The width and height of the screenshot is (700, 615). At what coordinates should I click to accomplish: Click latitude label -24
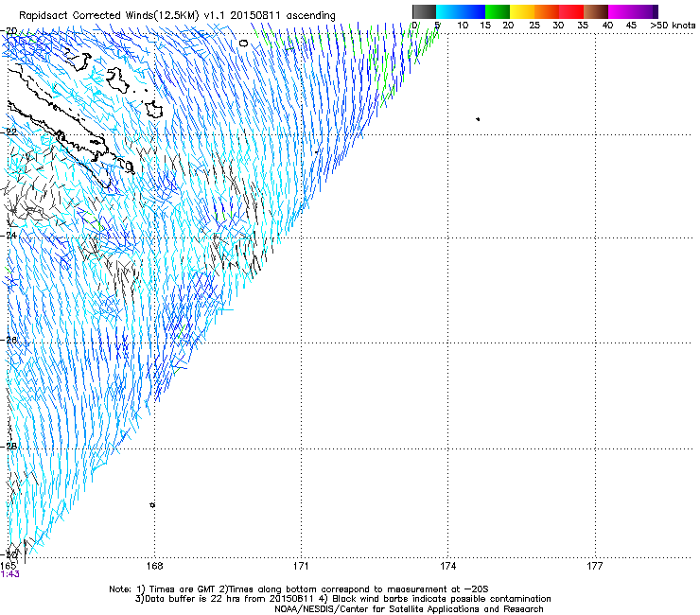pos(9,236)
